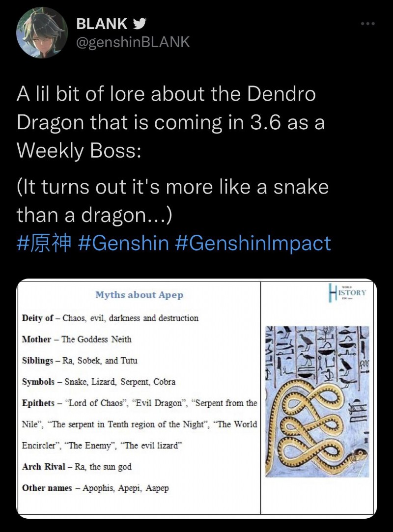Image resolution: width=393 pixels, height=532 pixels.
Task: Click the Twitter bird icon beside BLANK
Action: click(140, 24)
